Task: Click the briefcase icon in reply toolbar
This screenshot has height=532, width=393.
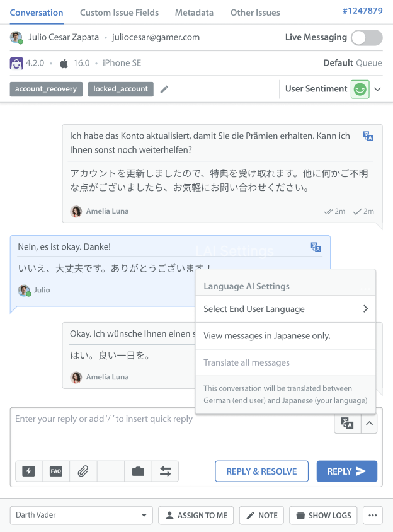Action: point(138,471)
